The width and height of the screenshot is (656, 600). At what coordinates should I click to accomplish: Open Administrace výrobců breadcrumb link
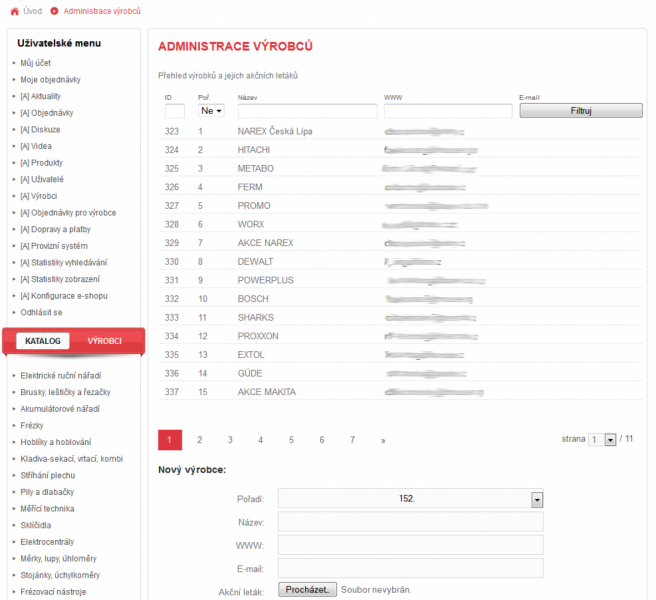click(102, 11)
